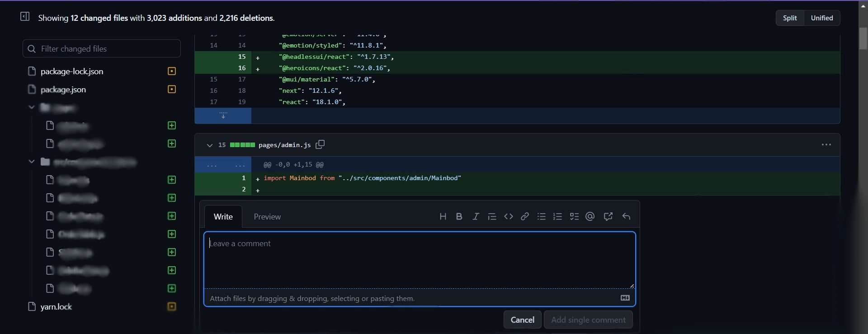Insert a quote block icon
Screen dimensions: 868x334
(x=492, y=217)
